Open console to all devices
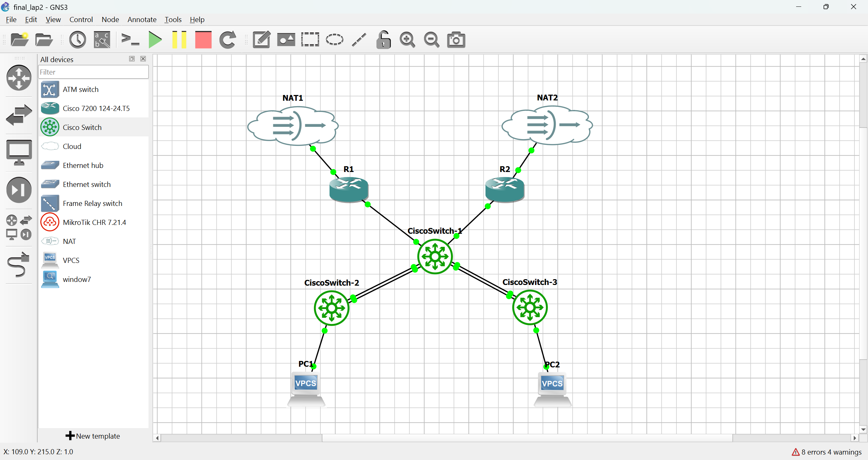The width and height of the screenshot is (868, 460). pos(130,40)
